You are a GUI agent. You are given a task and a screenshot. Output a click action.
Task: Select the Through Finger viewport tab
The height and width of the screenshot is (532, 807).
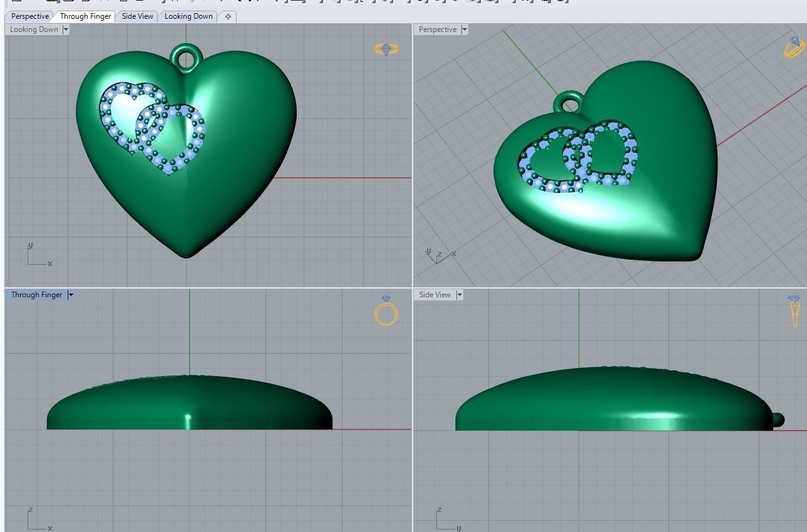pos(85,16)
